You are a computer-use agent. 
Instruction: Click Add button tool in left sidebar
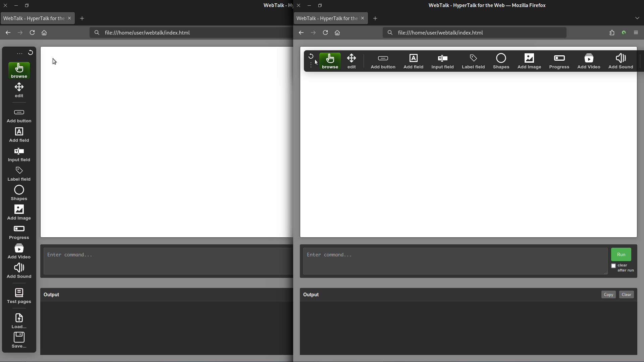19,116
